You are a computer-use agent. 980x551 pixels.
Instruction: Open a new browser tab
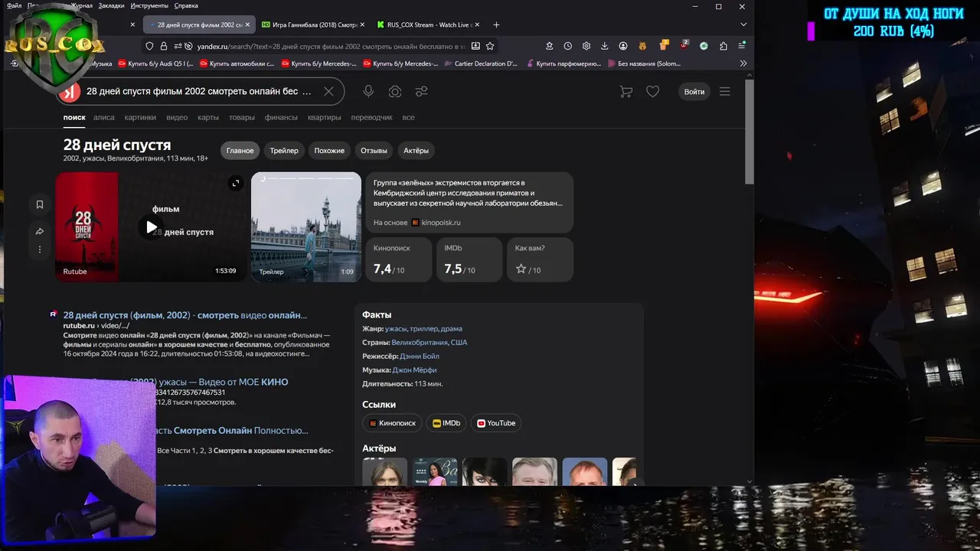pos(496,24)
